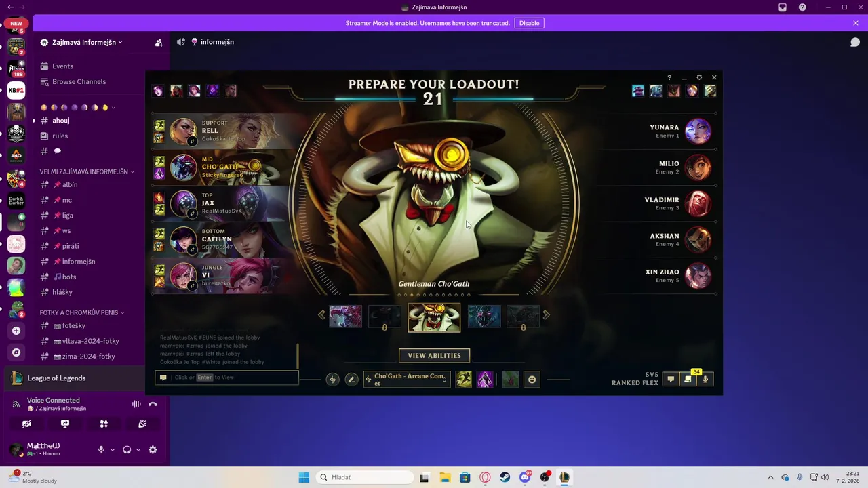
Task: Open League client settings gear
Action: point(699,77)
